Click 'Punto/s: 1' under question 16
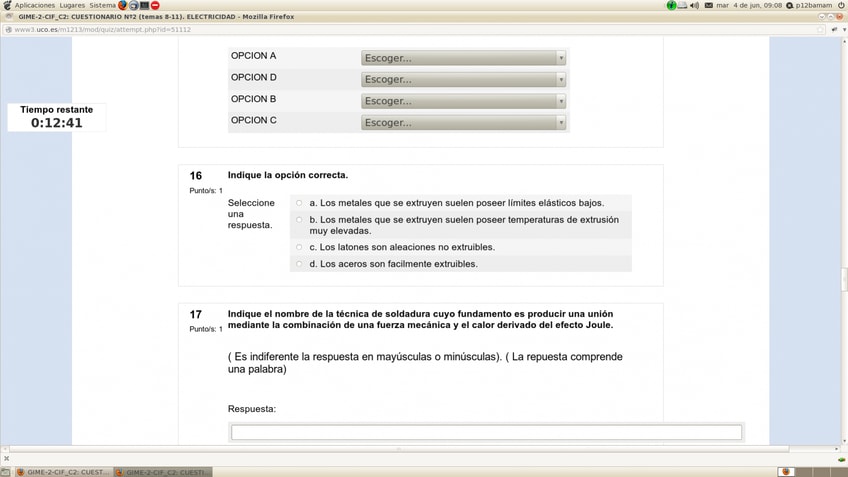This screenshot has width=848, height=477. click(206, 190)
